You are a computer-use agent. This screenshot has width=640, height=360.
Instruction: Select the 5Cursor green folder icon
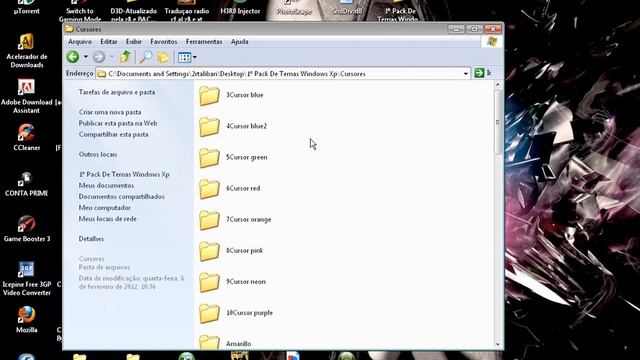tap(209, 158)
